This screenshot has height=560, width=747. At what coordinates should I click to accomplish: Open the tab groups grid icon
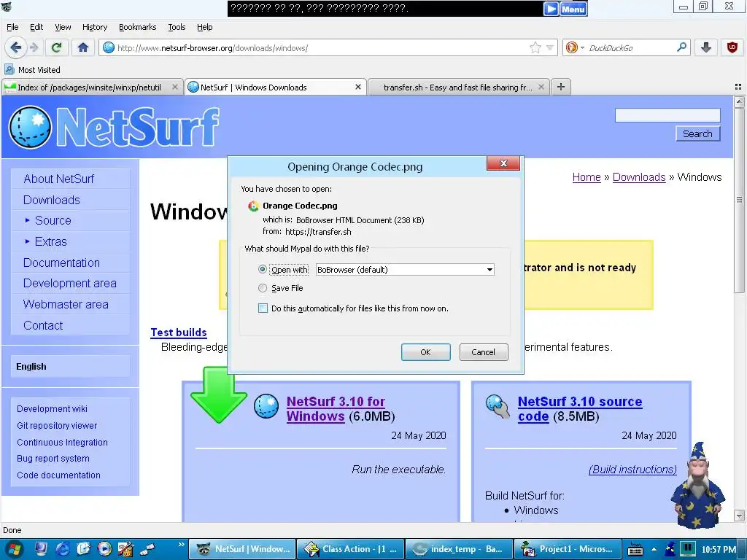tap(738, 87)
